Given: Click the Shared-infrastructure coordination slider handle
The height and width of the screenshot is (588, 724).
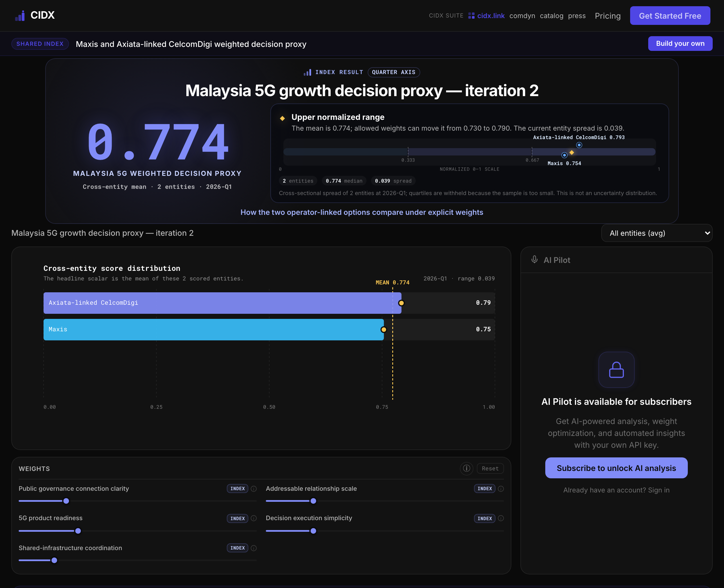Looking at the screenshot, I should [54, 560].
